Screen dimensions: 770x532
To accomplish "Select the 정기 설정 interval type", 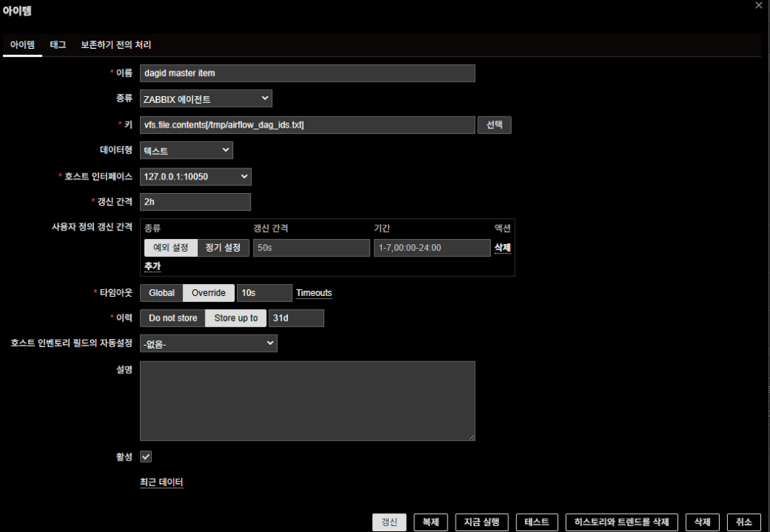I will 223,248.
